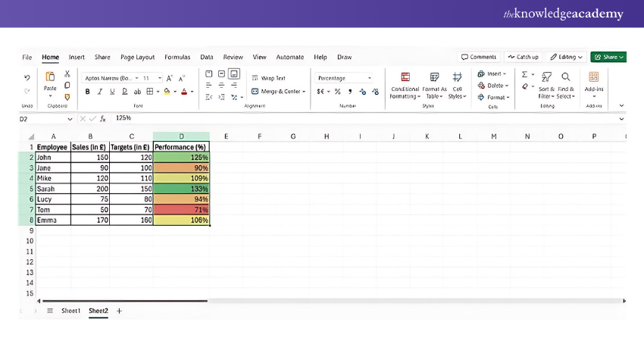Toggle Wrap Text for the selection

[268, 78]
